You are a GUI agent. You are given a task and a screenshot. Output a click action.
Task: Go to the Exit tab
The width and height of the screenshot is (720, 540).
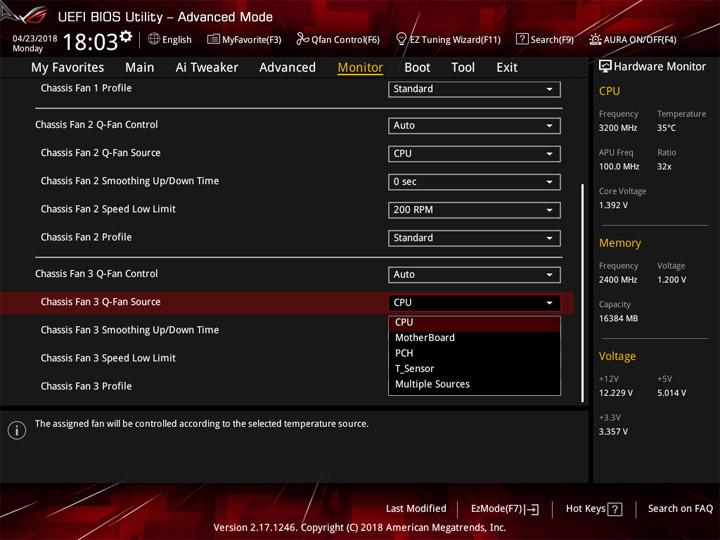507,68
